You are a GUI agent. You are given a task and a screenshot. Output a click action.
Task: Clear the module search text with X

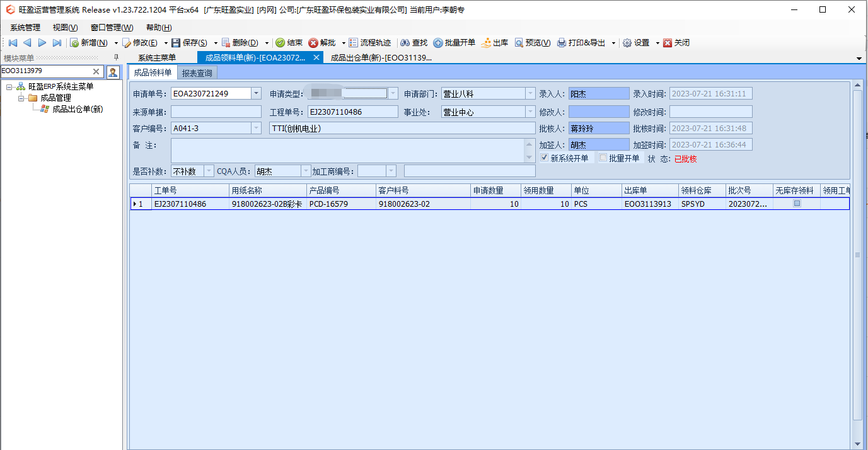pos(96,72)
